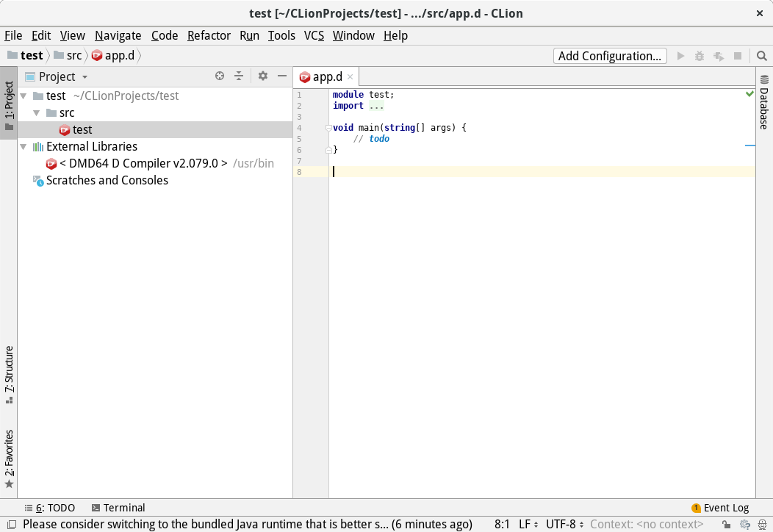Open Search Everywhere magnifier icon
The width and height of the screenshot is (773, 532).
click(x=762, y=56)
